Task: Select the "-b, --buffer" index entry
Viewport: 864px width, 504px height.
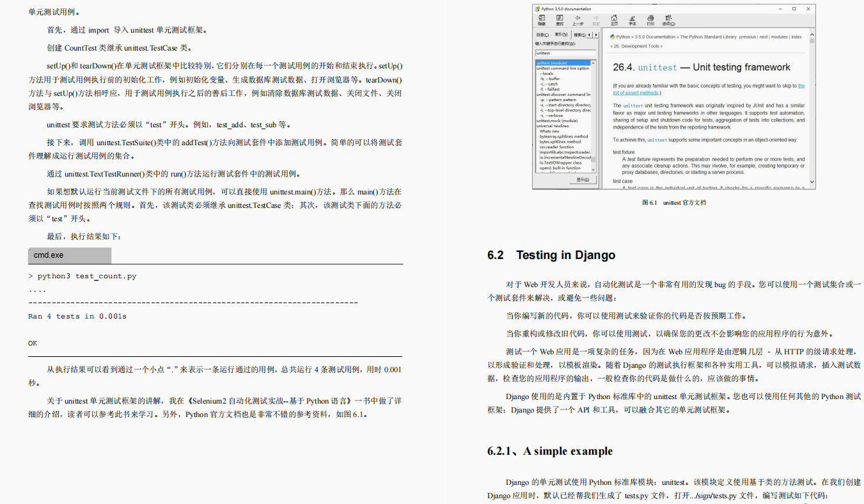Action: click(x=549, y=79)
